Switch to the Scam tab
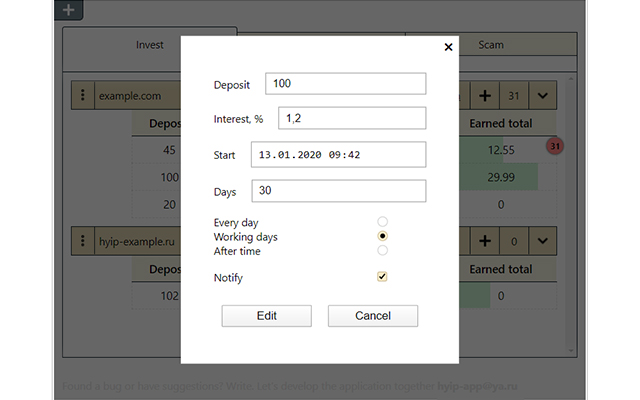 pyautogui.click(x=491, y=44)
